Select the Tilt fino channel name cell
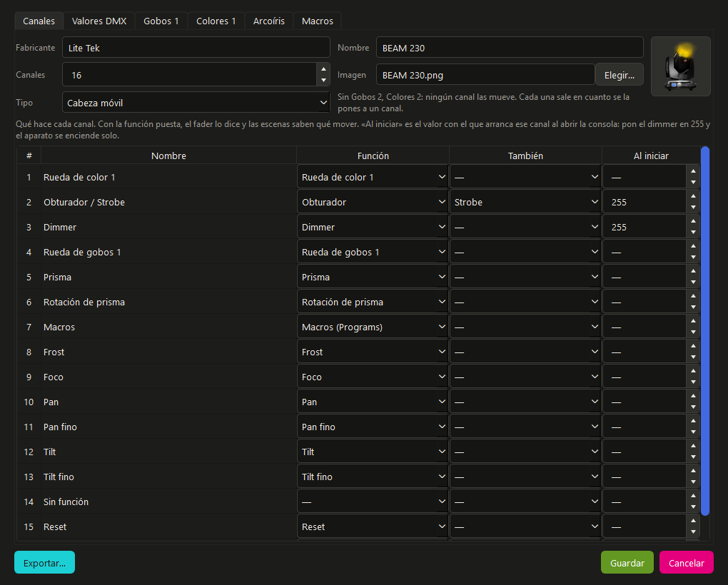The image size is (728, 585). pyautogui.click(x=168, y=477)
